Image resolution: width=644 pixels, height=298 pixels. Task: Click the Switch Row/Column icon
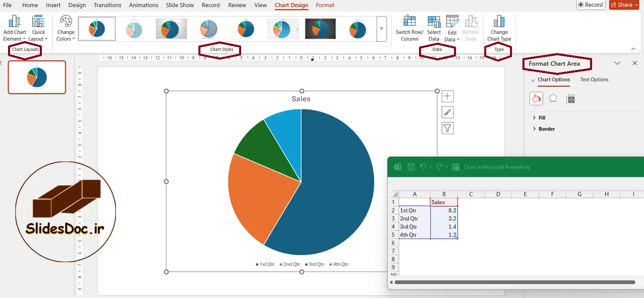[409, 21]
